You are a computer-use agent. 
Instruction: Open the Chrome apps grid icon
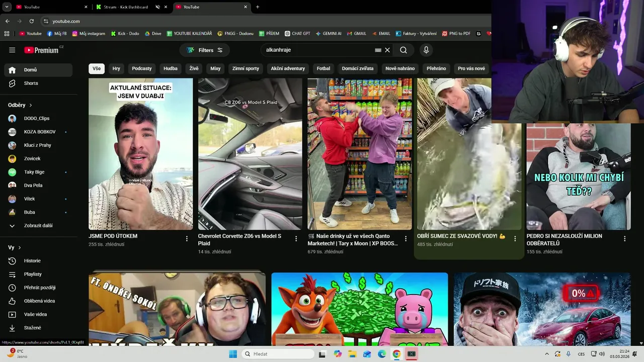7,34
